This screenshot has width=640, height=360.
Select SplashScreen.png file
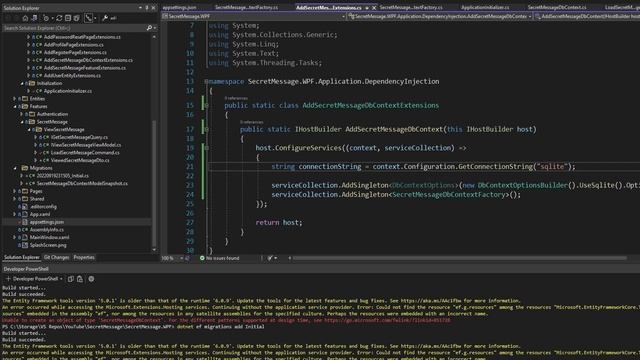(x=48, y=245)
